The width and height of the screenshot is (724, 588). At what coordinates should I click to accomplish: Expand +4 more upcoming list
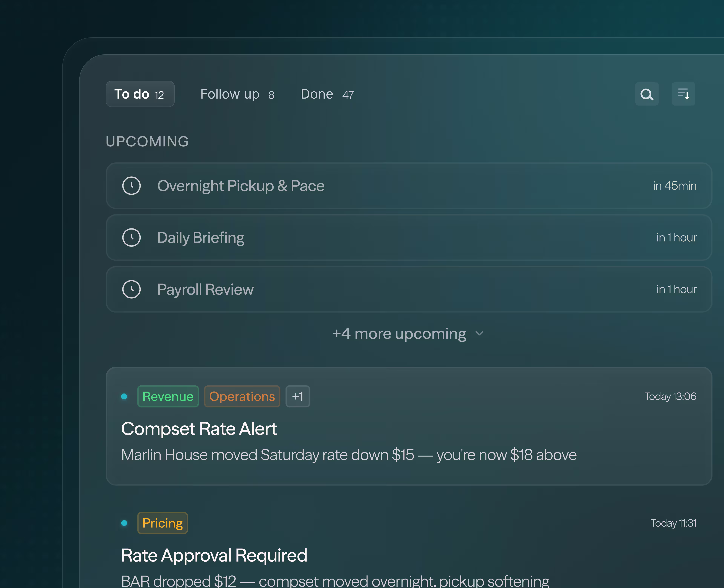tap(408, 334)
